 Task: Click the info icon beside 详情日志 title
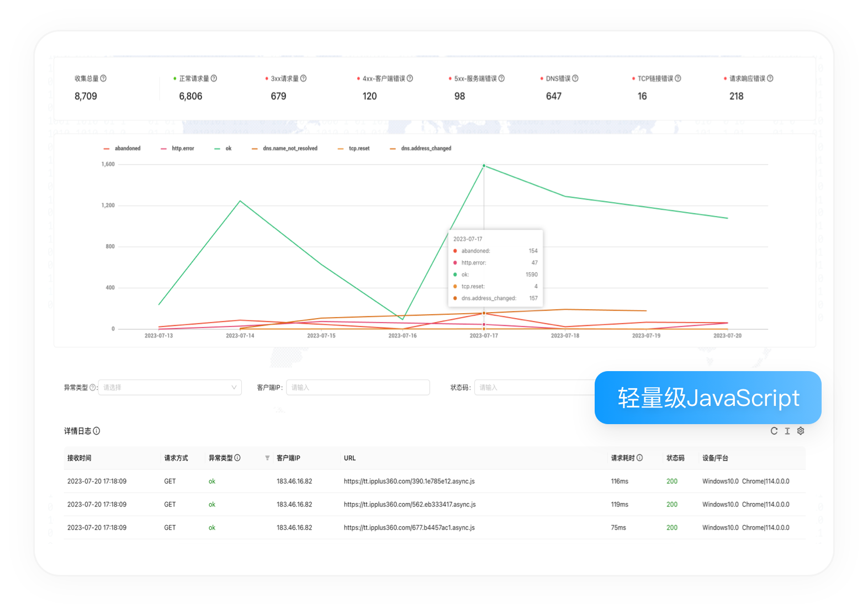tap(97, 431)
